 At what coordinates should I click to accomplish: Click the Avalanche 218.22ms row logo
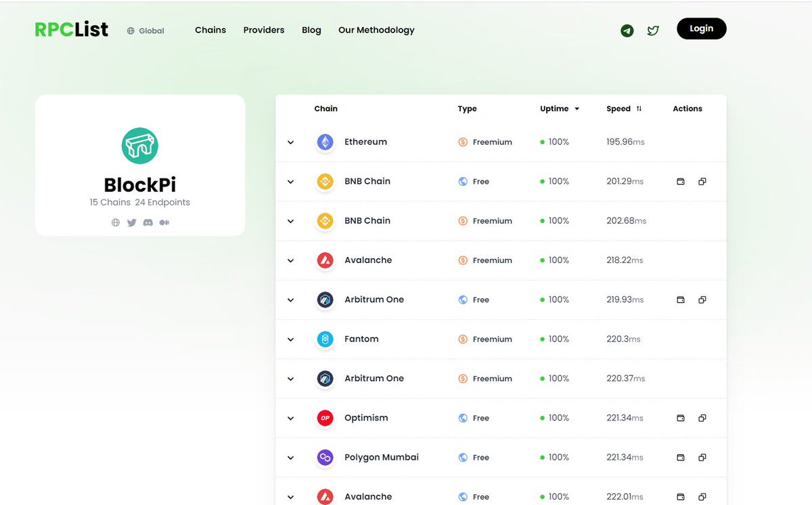(325, 260)
